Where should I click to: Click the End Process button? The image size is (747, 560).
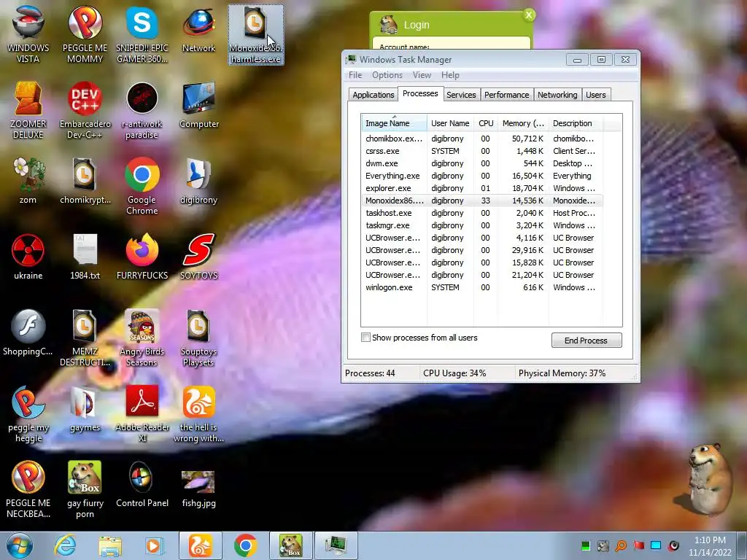click(x=587, y=341)
